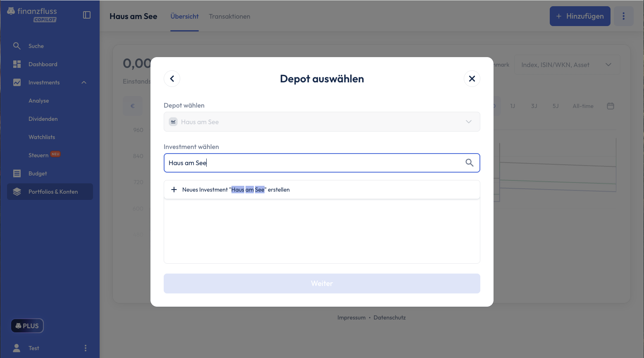Switch to the Transaktionen tab

(229, 17)
